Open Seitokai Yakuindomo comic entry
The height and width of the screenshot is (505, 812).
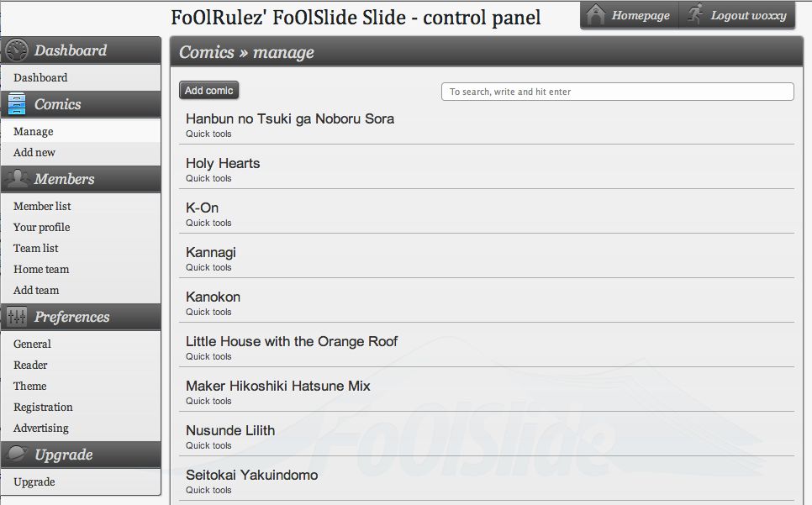point(251,475)
